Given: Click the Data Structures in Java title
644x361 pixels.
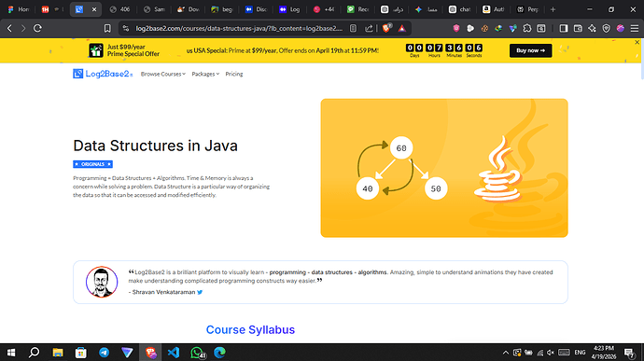Looking at the screenshot, I should point(155,146).
